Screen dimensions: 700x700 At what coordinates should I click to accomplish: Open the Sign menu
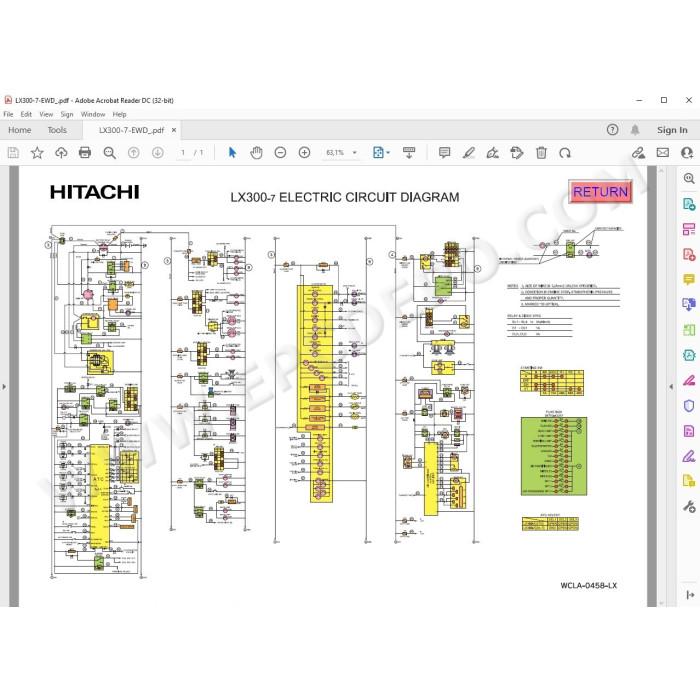click(x=67, y=114)
